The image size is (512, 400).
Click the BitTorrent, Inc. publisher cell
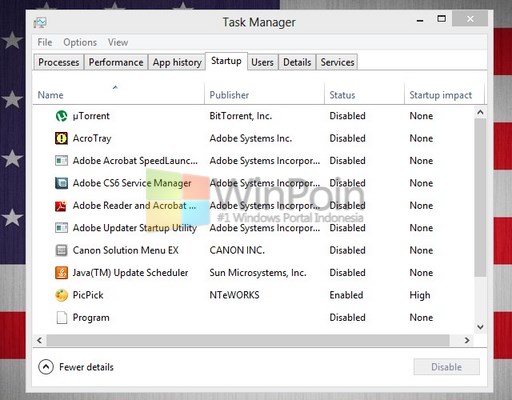(241, 116)
